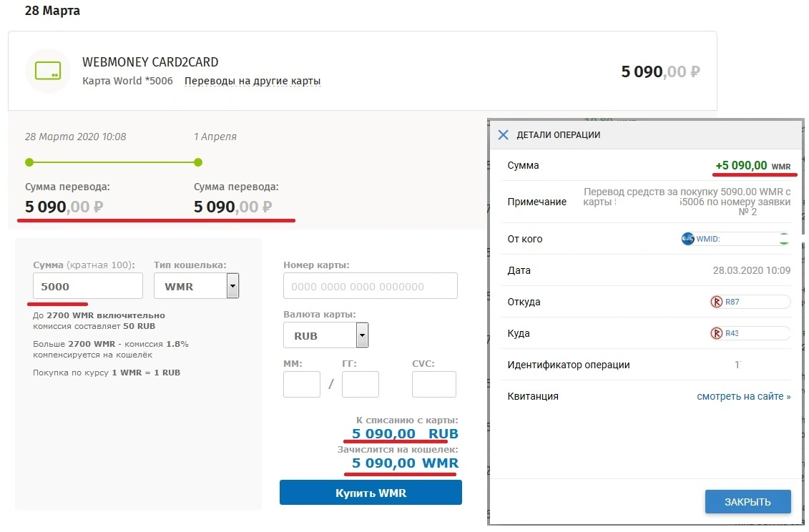This screenshot has width=809, height=532.
Task: Click the ЗАКРЫТЬ button
Action: pyautogui.click(x=747, y=501)
